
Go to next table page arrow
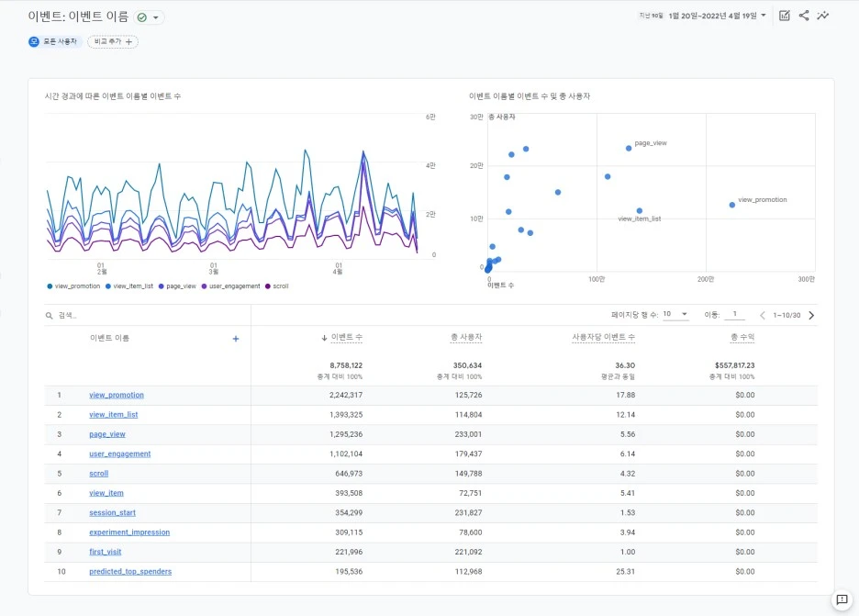click(x=811, y=315)
